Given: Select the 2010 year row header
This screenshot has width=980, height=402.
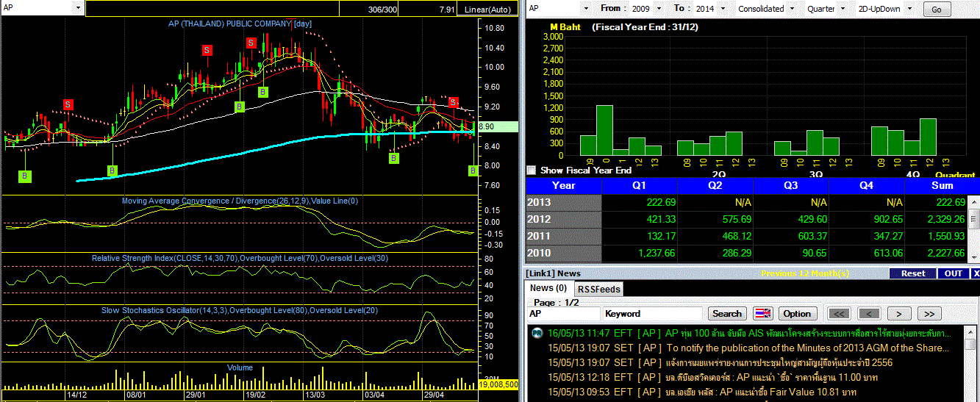Looking at the screenshot, I should [x=564, y=253].
